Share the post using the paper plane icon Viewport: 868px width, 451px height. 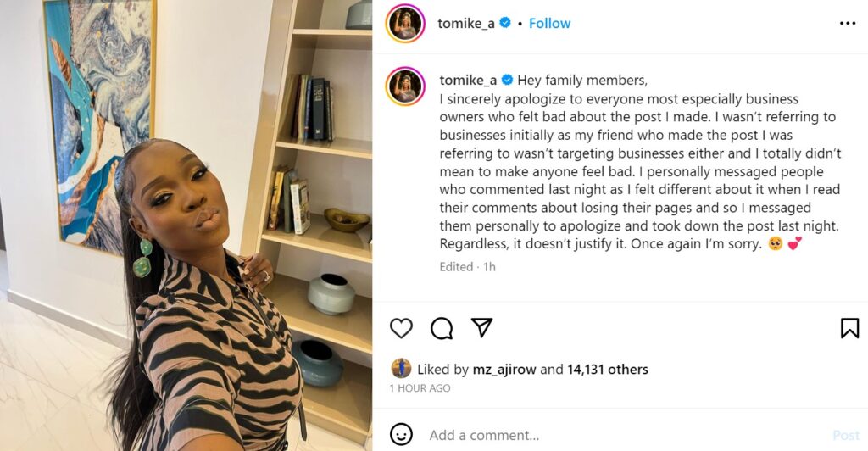coord(481,328)
